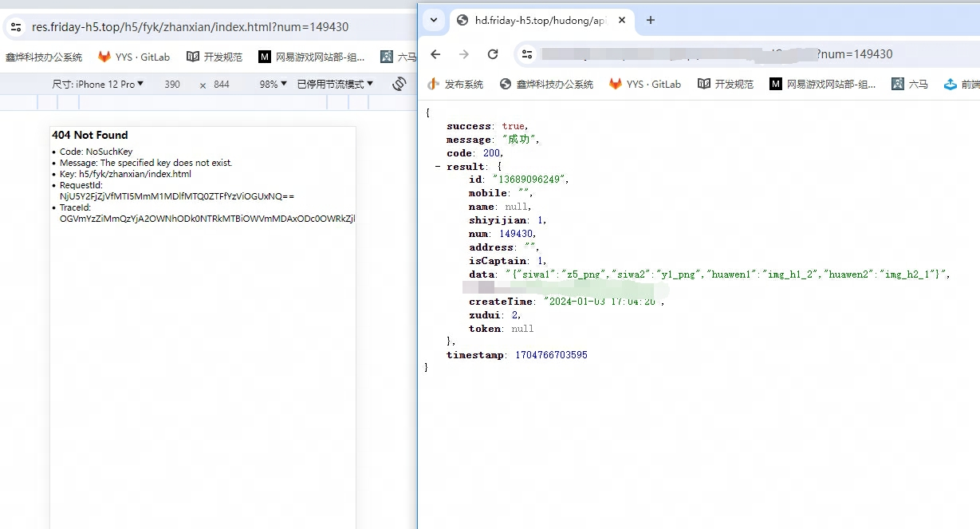Open a new tab in the right window
980x529 pixels.
point(650,20)
